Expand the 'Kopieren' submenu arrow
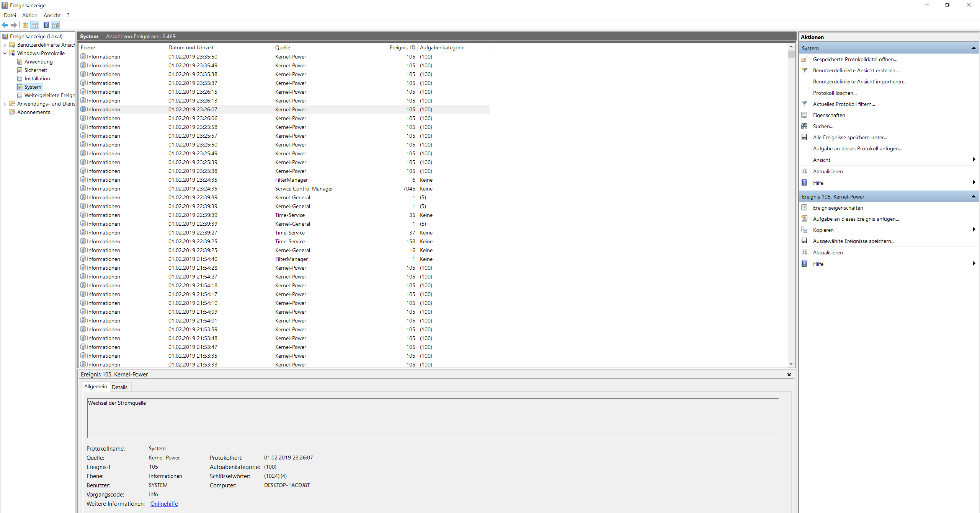The height and width of the screenshot is (513, 980). click(x=973, y=230)
